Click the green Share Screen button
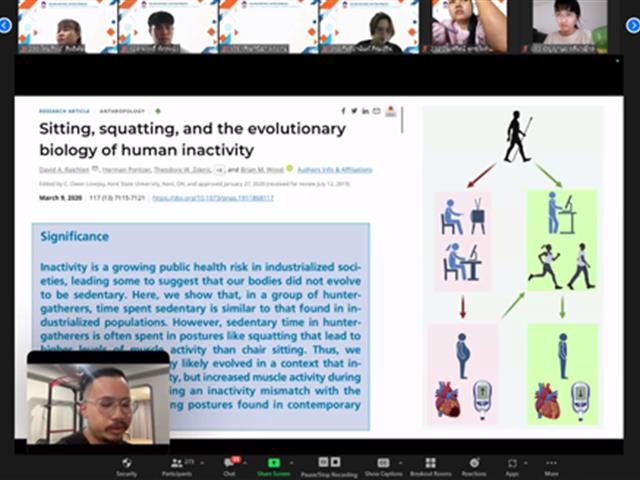This screenshot has height=480, width=640. (273, 467)
